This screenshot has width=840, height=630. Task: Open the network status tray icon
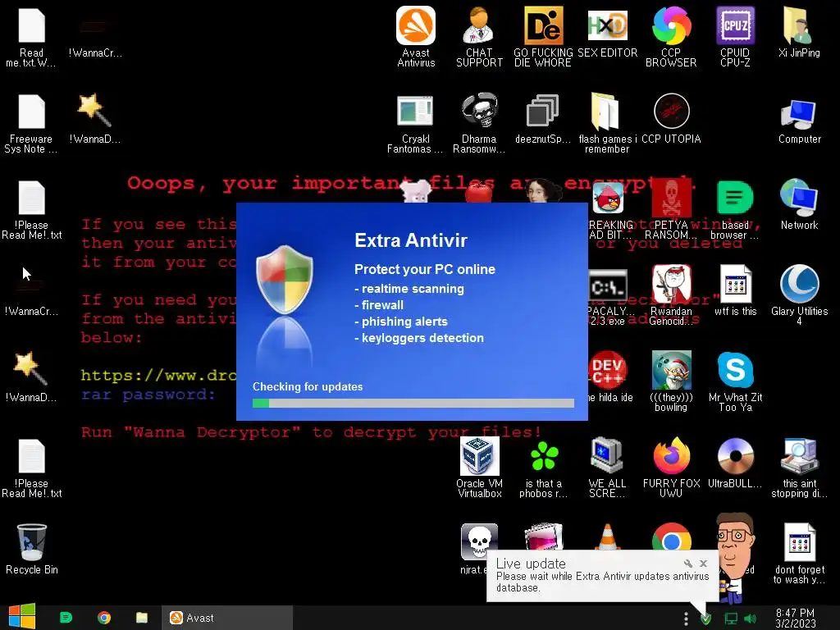point(731,619)
